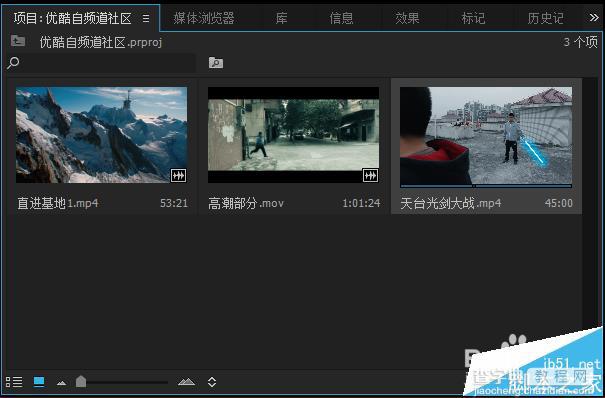605x398 pixels.
Task: Focus the project search field
Action: pos(101,63)
